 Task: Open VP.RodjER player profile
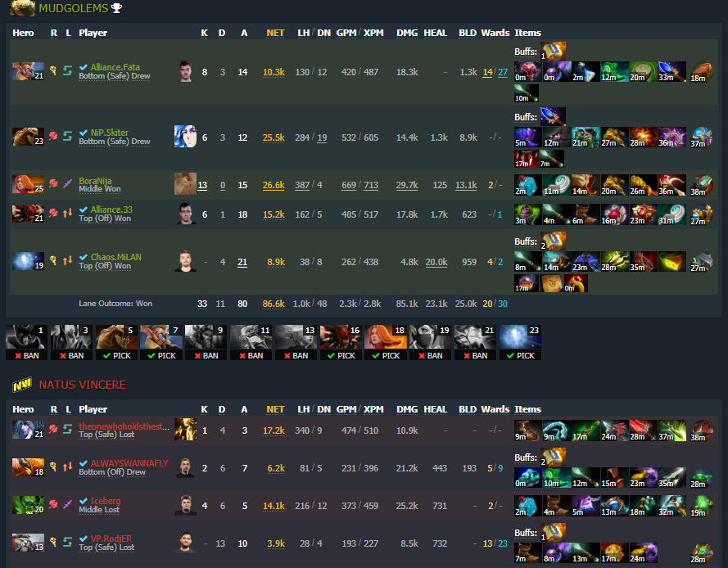coord(111,539)
